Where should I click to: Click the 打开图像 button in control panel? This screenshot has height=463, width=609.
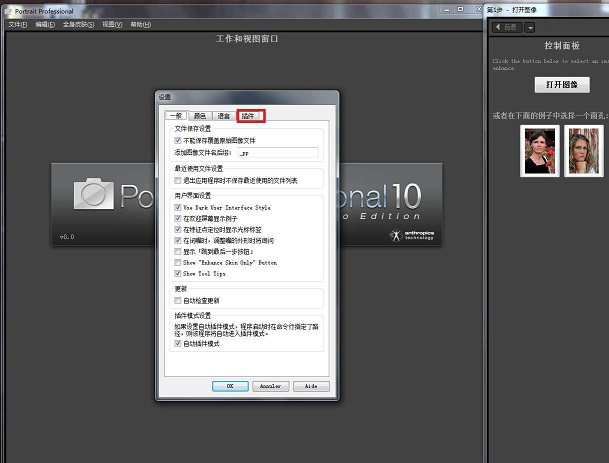(562, 85)
